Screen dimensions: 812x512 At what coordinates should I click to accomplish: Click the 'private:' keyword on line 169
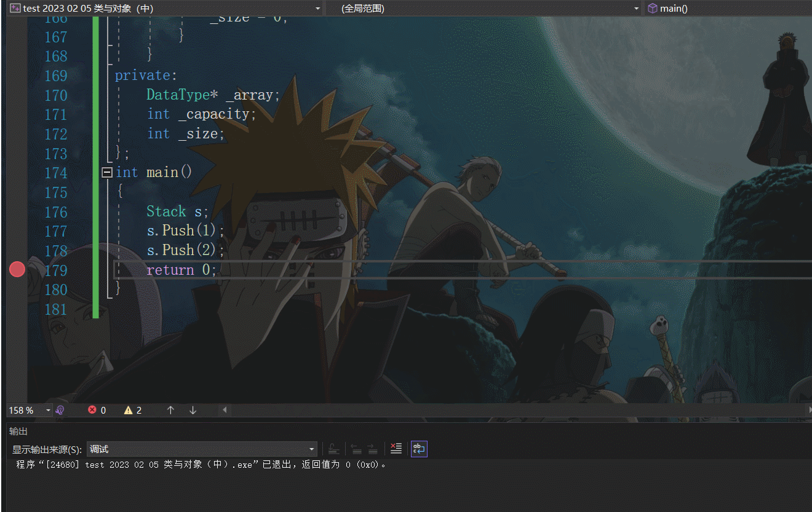tap(146, 75)
